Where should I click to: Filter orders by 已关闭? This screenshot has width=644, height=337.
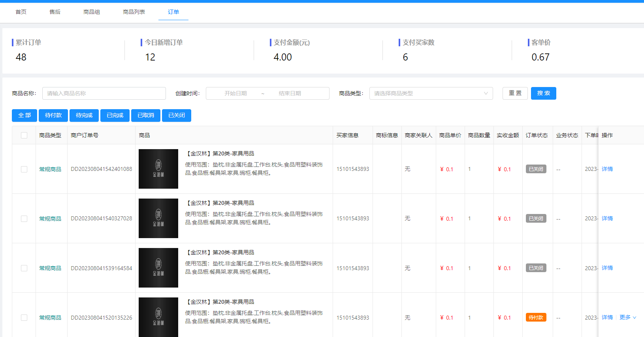pyautogui.click(x=177, y=115)
